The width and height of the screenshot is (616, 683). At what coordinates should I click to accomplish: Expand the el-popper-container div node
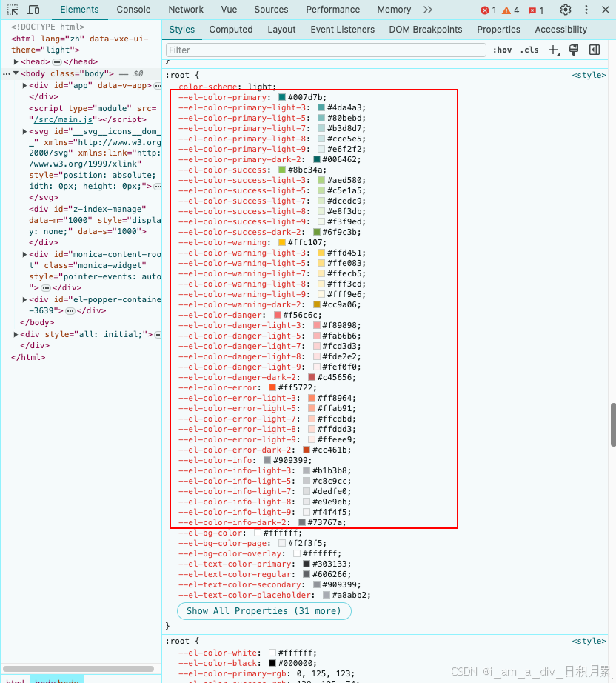point(25,300)
